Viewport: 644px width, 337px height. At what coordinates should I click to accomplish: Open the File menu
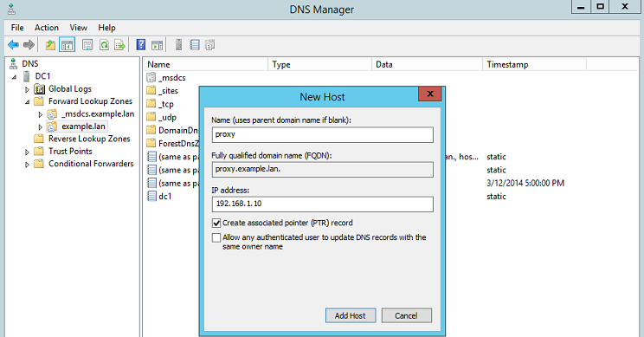tap(17, 28)
